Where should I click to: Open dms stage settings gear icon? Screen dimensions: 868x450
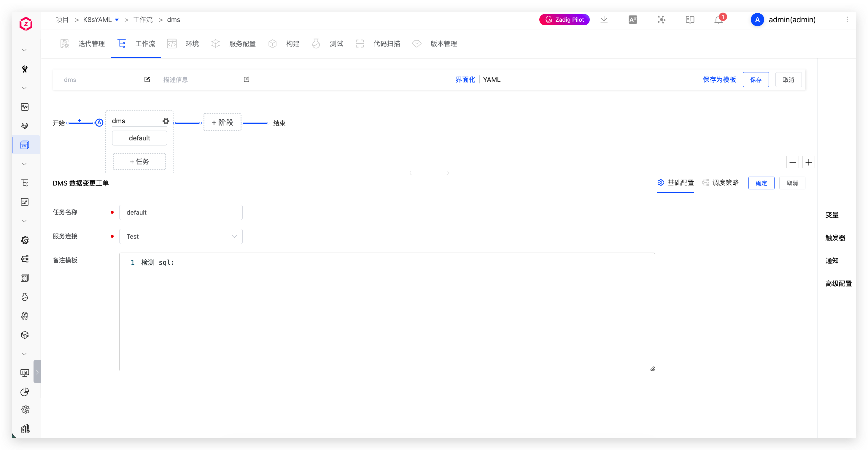point(166,121)
